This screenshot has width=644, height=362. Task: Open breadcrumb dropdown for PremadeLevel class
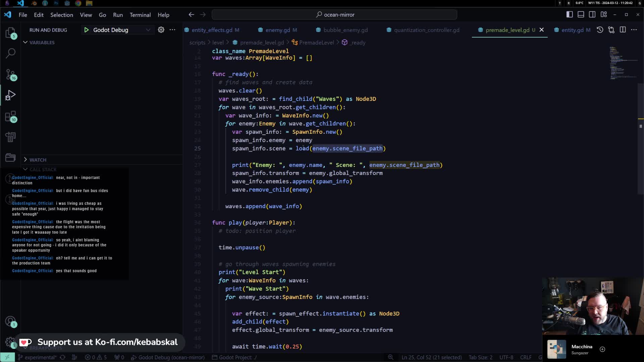[313, 43]
